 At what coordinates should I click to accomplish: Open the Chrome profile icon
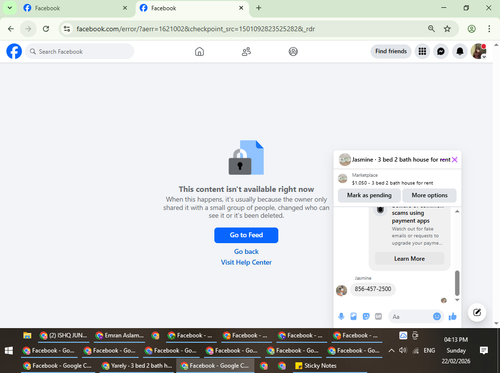[x=471, y=29]
